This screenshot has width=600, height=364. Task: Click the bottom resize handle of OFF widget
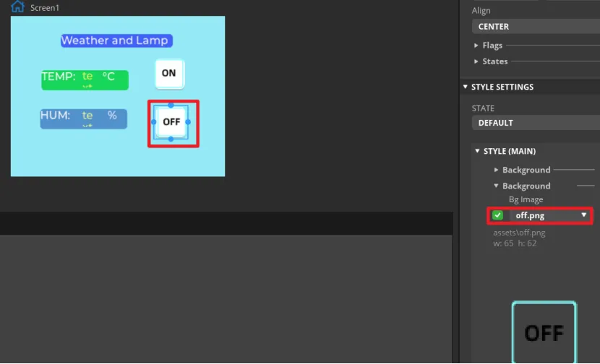pyautogui.click(x=171, y=139)
